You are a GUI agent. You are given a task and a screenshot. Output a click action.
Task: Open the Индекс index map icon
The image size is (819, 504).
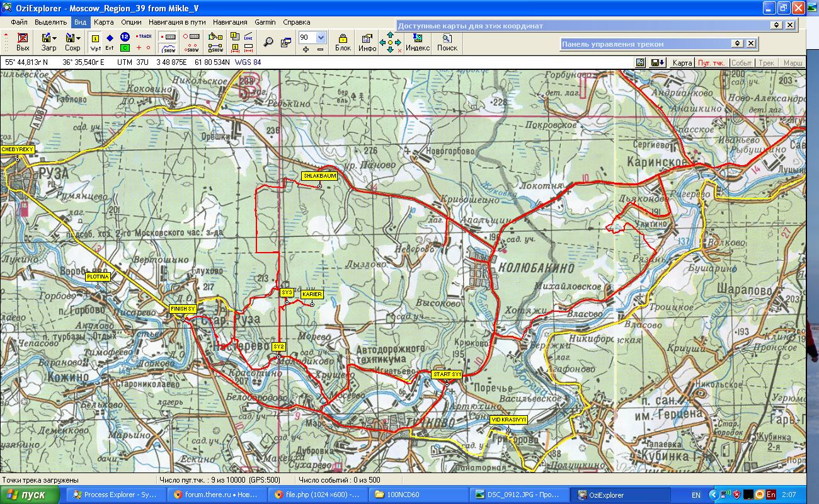point(417,42)
